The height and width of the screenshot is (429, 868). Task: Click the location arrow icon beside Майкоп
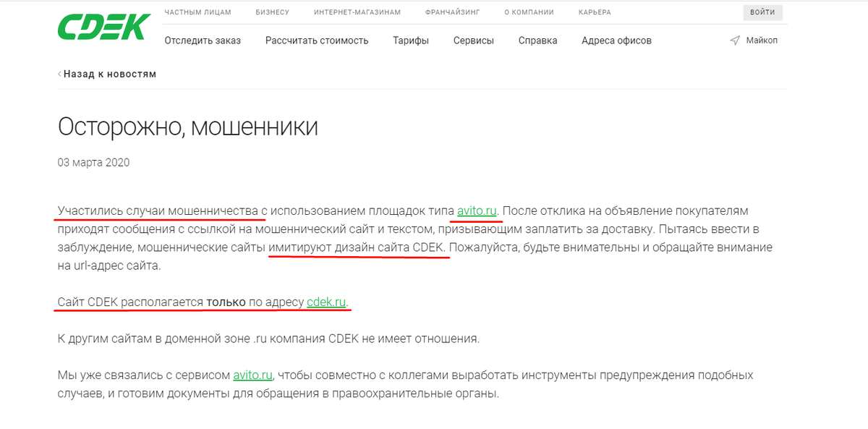(x=735, y=41)
